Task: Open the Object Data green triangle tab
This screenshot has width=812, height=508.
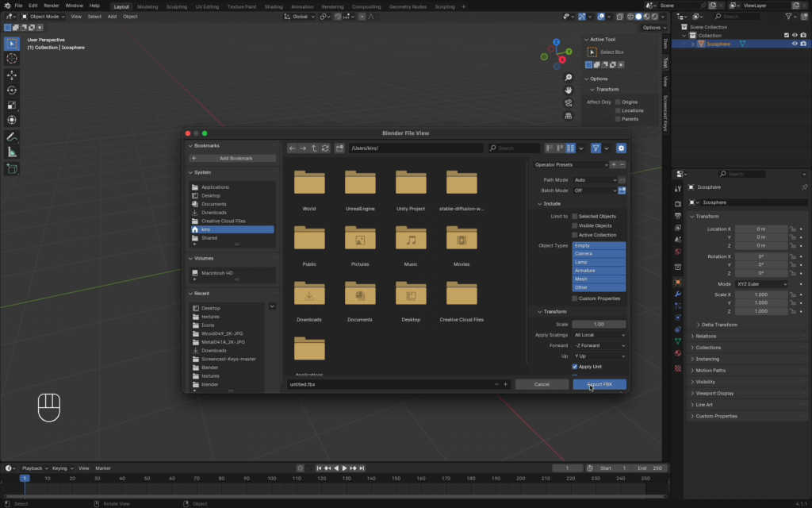Action: [x=678, y=341]
